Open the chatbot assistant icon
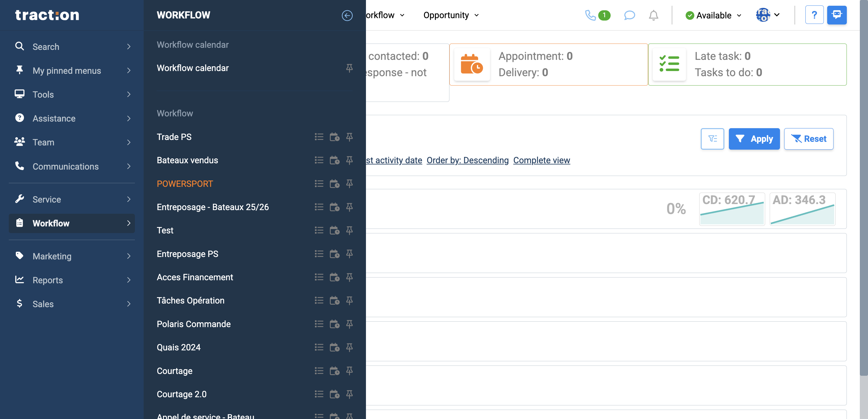 836,15
